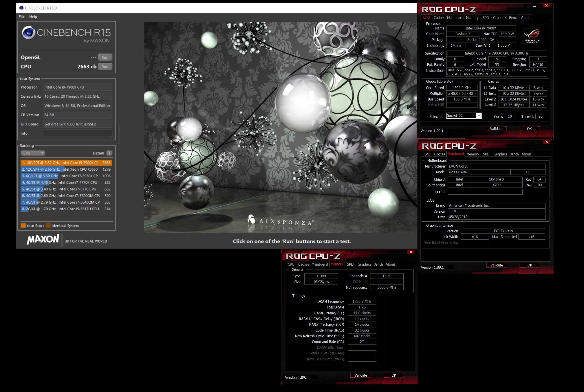This screenshot has width=584, height=392.
Task: Switch to Graphics tab in Mainboard CPU-Z window
Action: (500, 154)
